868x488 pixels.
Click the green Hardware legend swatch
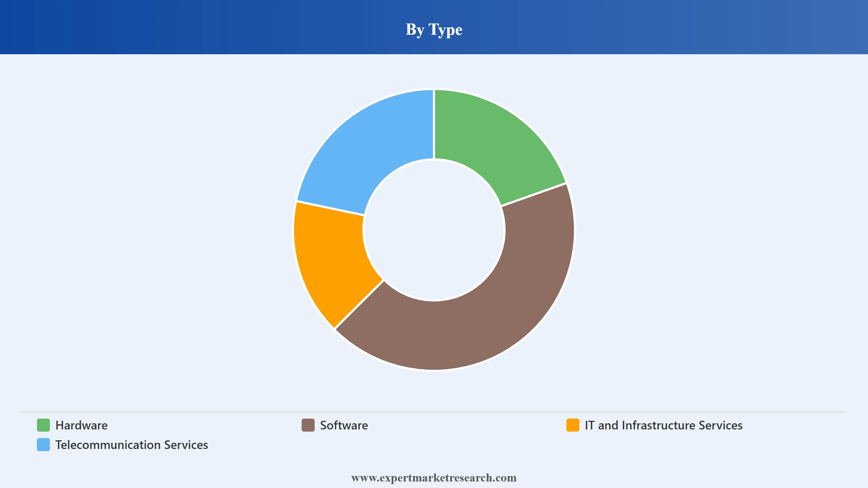coord(43,425)
